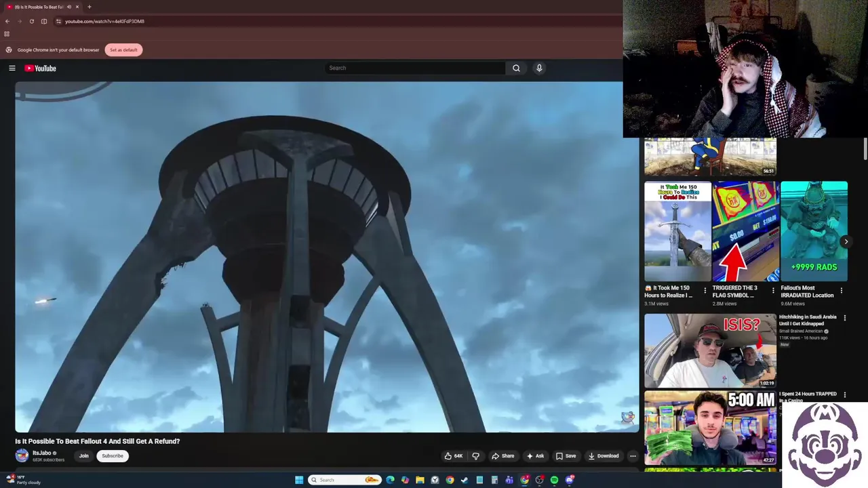This screenshot has width=868, height=488.
Task: Dislike the video with thumbs-down
Action: [475, 455]
